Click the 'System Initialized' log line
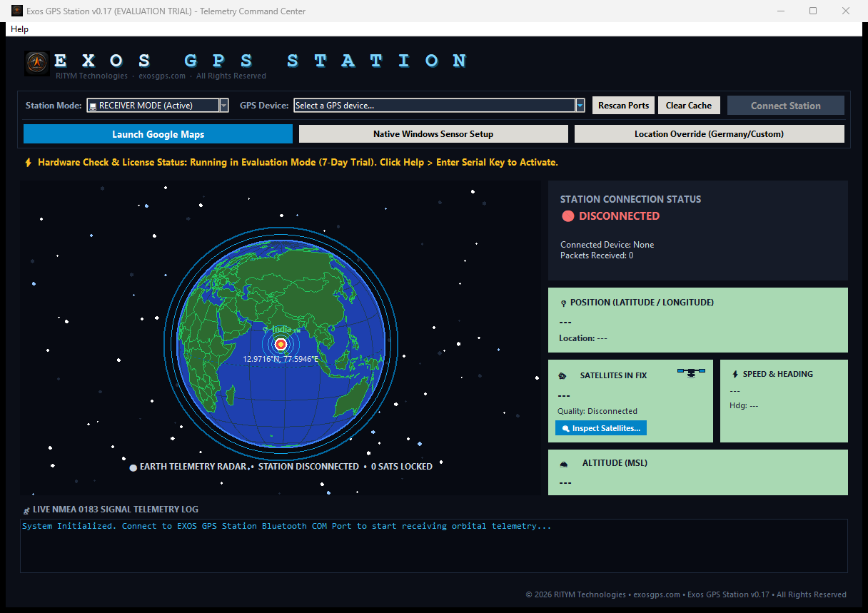Viewport: 868px width, 613px height. point(286,526)
